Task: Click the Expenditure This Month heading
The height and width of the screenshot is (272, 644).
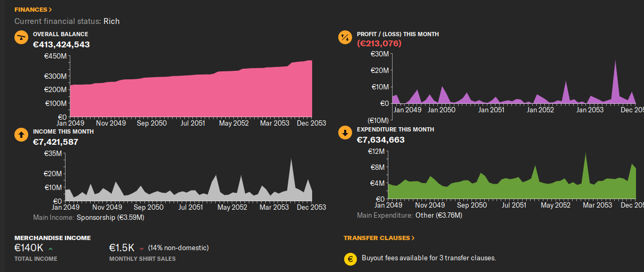Action: (395, 129)
